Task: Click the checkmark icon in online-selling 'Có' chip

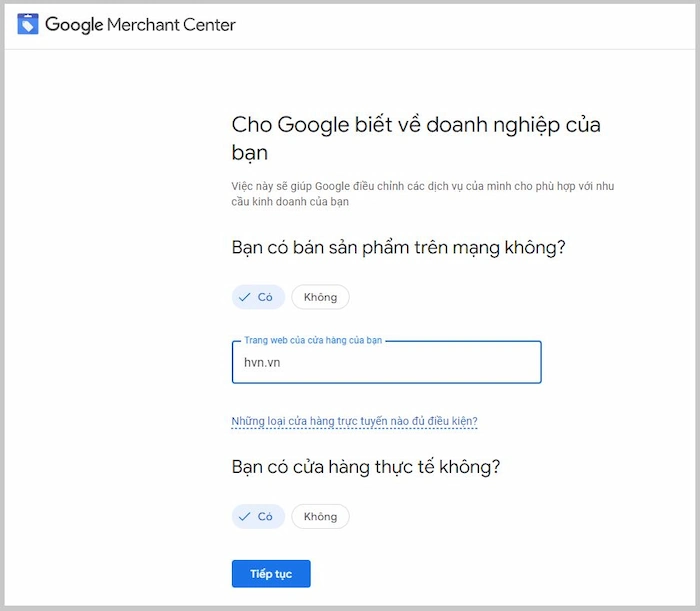Action: (x=245, y=297)
